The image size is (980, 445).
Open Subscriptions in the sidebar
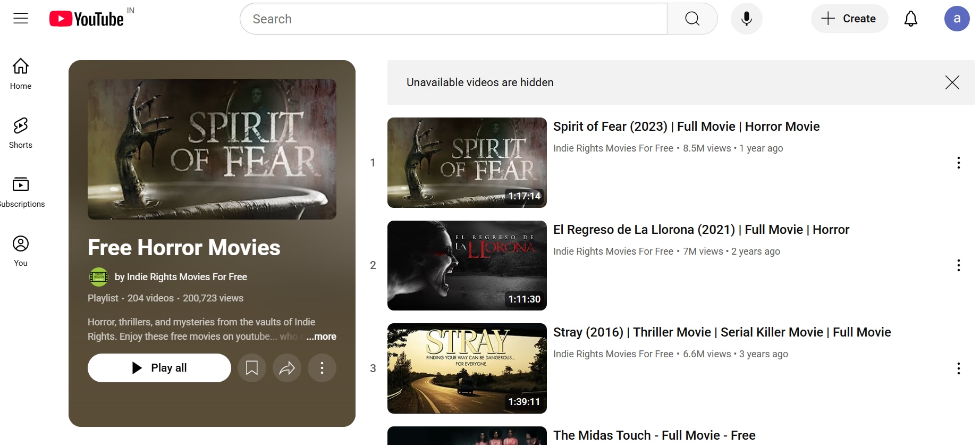click(21, 192)
